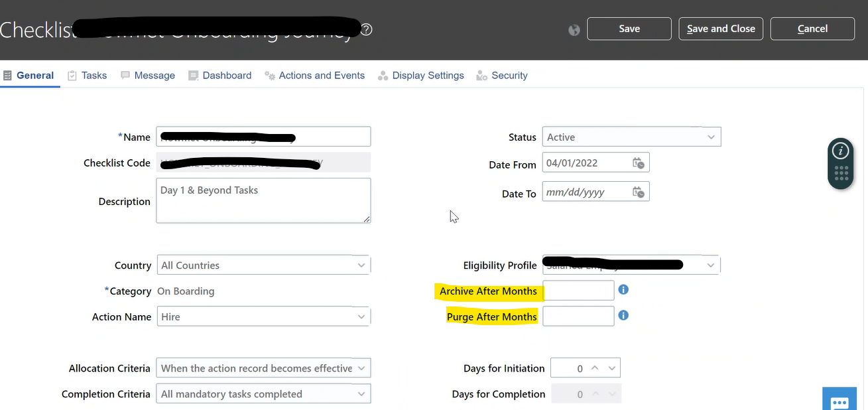The image size is (868, 410).
Task: Click the info icon on the floating side widget
Action: click(840, 151)
